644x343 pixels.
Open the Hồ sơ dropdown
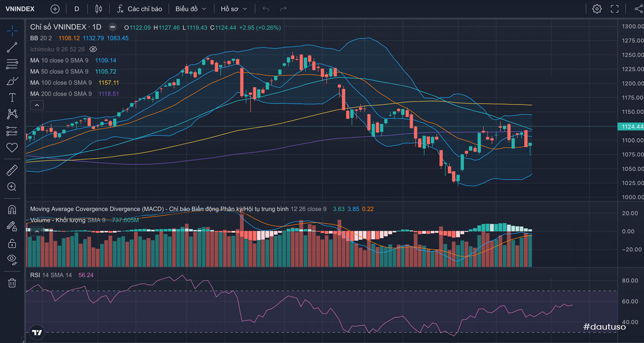coord(234,9)
